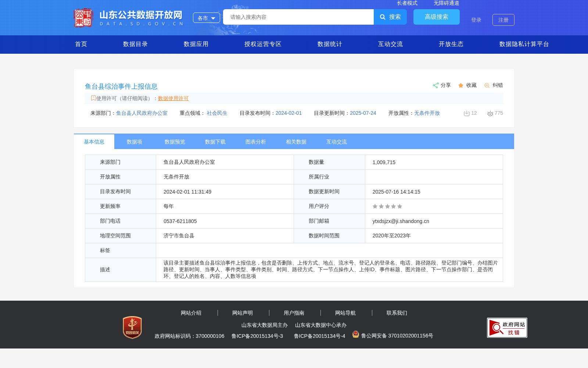
Task: Open 网站导航 footer link
Action: pos(345,313)
